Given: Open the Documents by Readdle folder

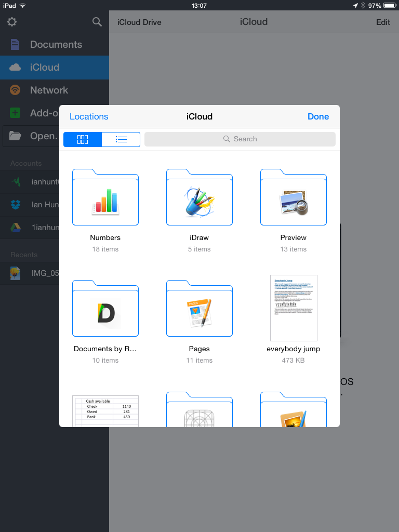Looking at the screenshot, I should tap(105, 309).
